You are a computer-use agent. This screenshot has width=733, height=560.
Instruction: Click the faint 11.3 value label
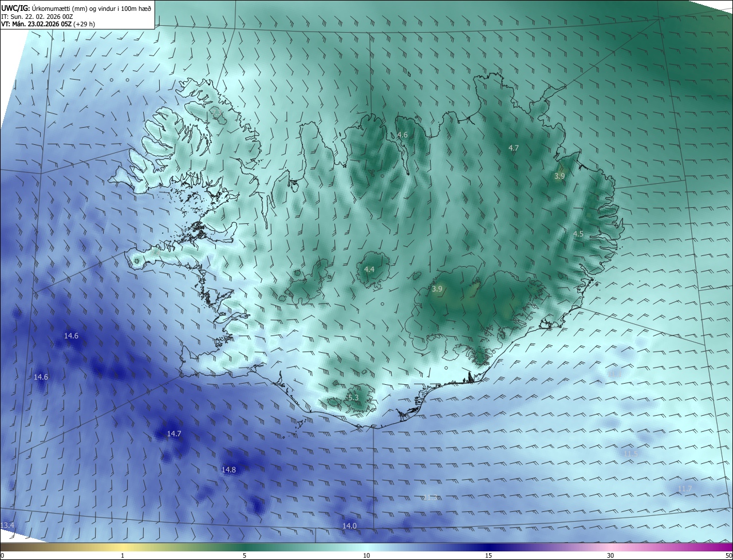(430, 498)
